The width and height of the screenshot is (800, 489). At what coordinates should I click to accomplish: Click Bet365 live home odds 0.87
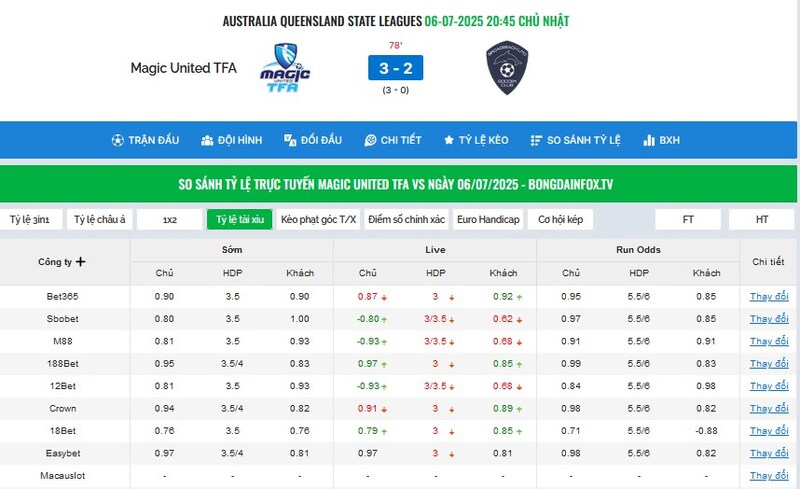point(368,297)
